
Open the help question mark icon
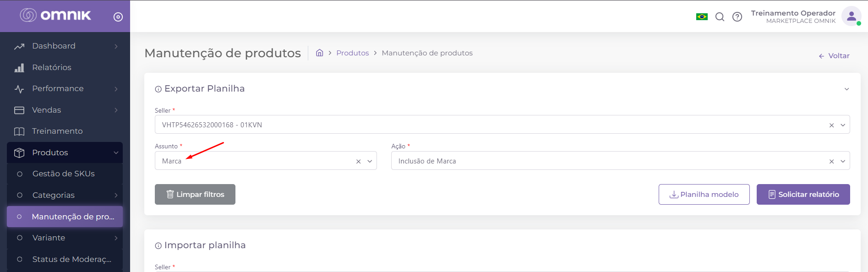point(737,17)
